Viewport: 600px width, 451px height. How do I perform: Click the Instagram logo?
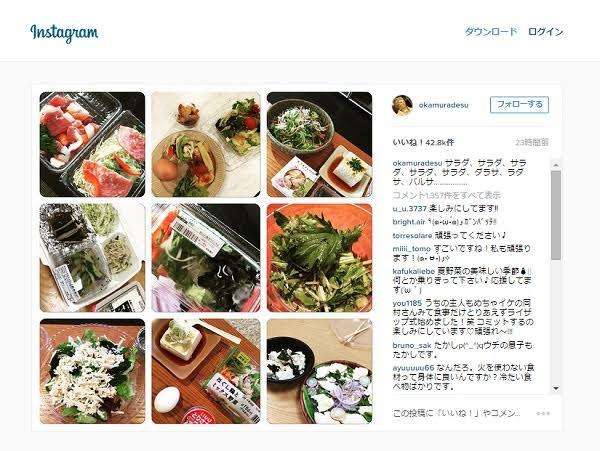point(64,33)
